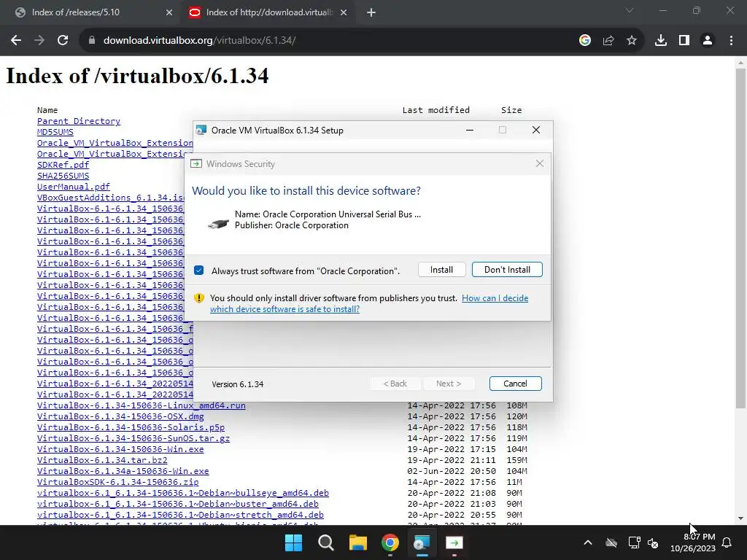Click the page vertical scrollbar
This screenshot has height=560, width=747.
coord(740,238)
